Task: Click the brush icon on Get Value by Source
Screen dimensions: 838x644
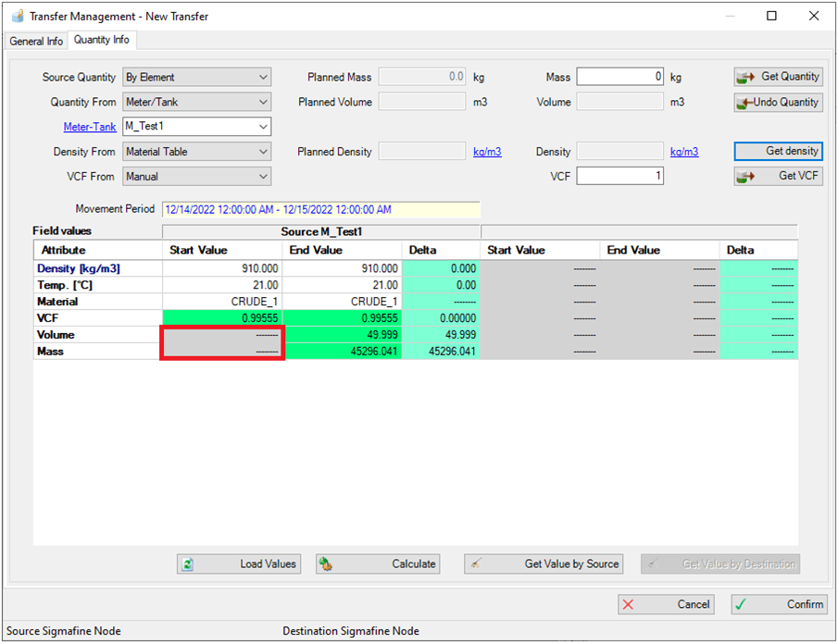Action: tap(476, 563)
